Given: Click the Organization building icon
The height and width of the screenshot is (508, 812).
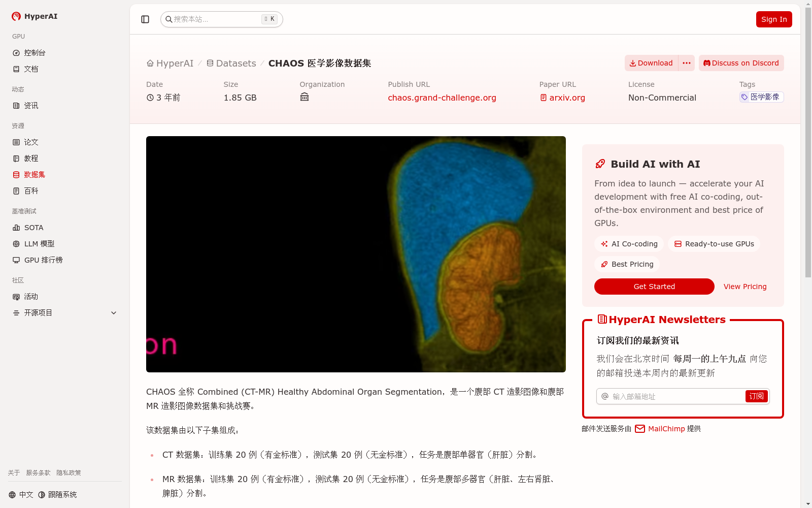Looking at the screenshot, I should click(304, 97).
